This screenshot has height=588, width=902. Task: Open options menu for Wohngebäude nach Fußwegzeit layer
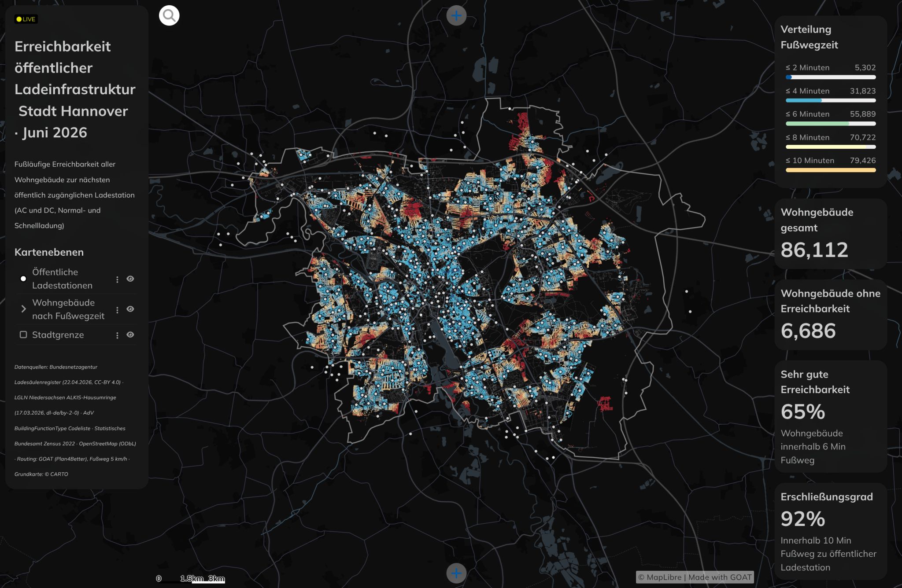[117, 309]
